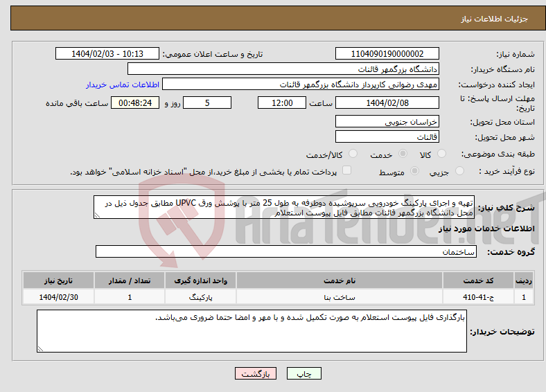Select the متوسط purchase type radio
The image size is (546, 392).
tap(415, 170)
